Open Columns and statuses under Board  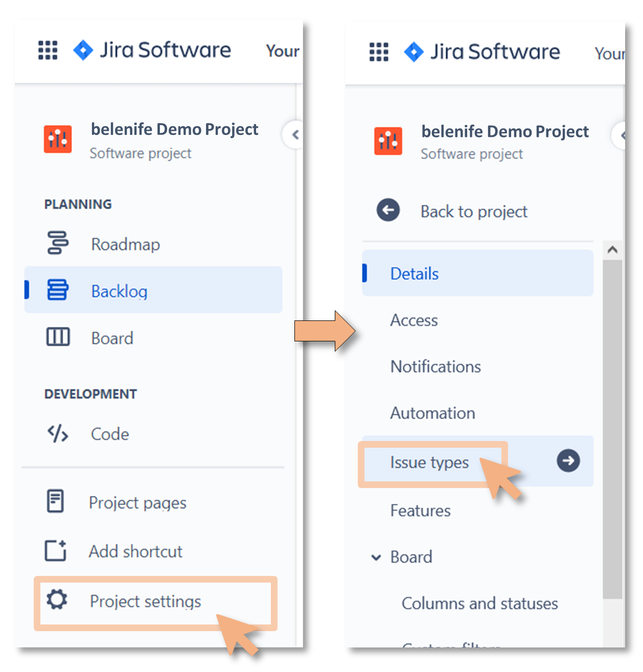coord(479,604)
